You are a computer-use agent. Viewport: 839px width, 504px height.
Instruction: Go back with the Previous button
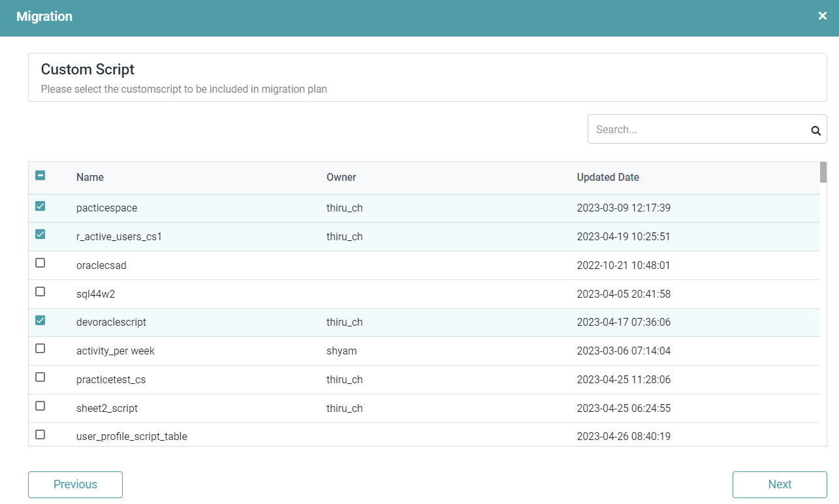[x=75, y=484]
